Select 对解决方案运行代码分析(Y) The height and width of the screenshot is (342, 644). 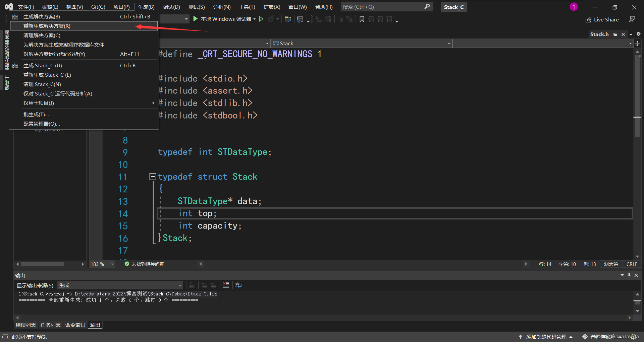(x=84, y=54)
